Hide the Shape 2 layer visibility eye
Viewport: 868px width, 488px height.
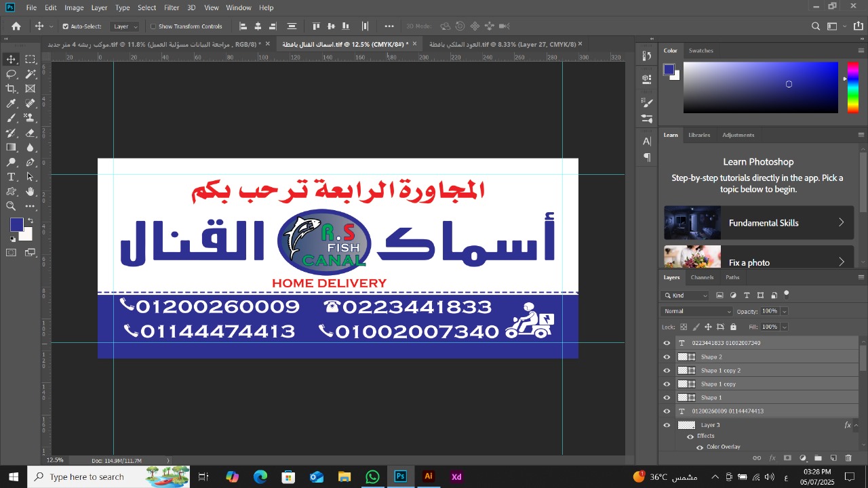point(667,357)
